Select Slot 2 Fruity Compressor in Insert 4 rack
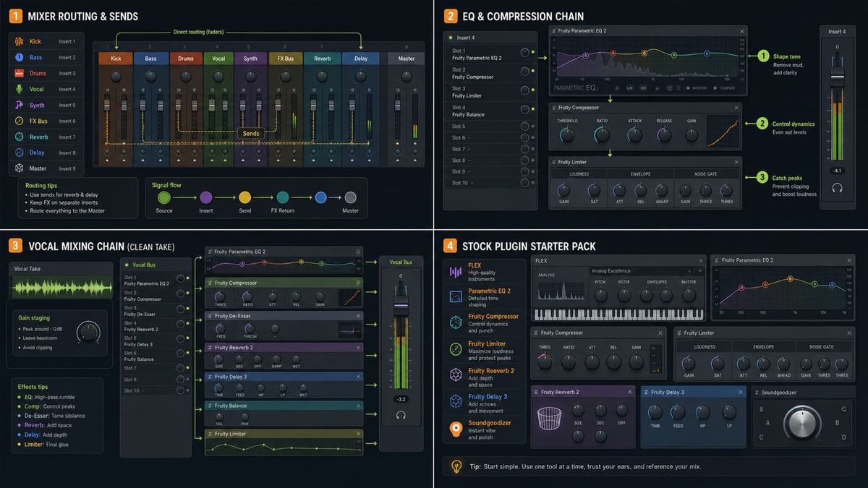The width and height of the screenshot is (868, 488). click(x=490, y=73)
